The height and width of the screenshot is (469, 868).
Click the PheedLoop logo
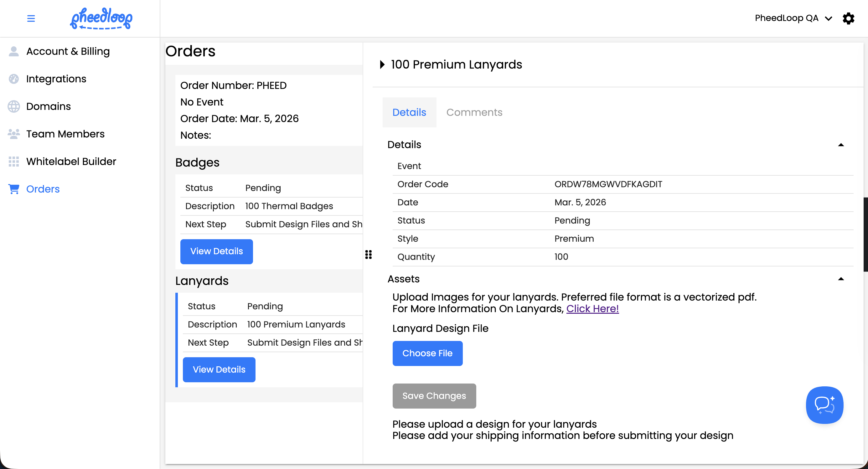click(x=101, y=18)
